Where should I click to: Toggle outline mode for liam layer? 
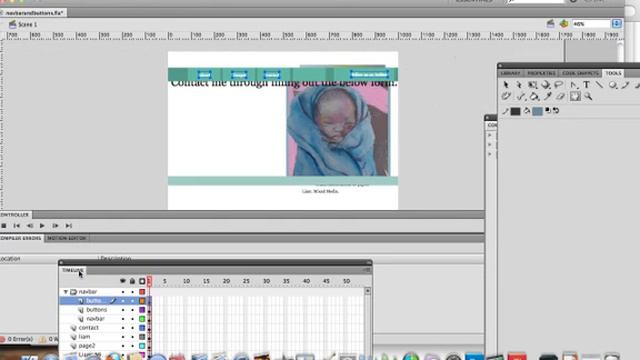pyautogui.click(x=142, y=337)
